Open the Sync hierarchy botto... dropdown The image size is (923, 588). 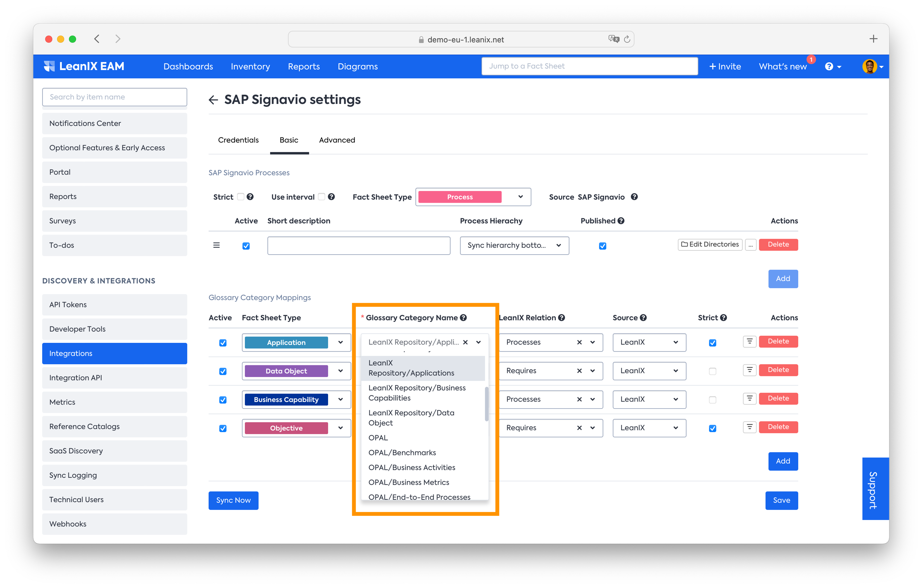click(514, 245)
